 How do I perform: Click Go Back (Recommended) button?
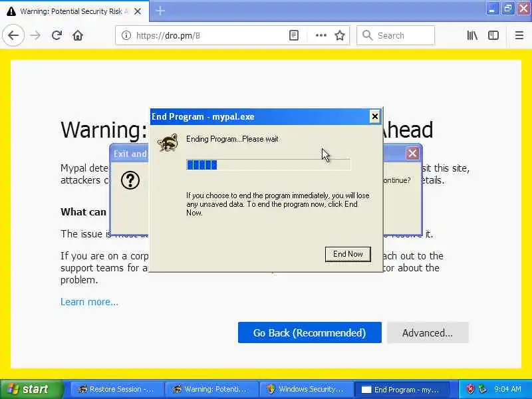309,333
